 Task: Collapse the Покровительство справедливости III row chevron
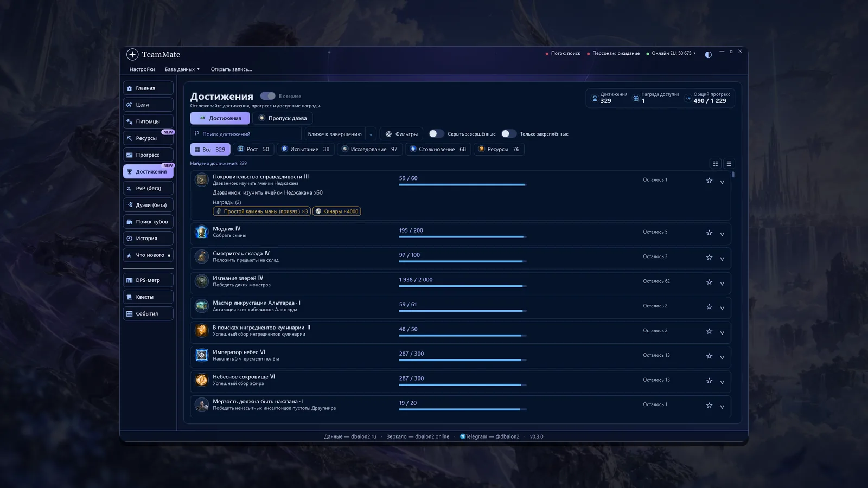tap(722, 182)
